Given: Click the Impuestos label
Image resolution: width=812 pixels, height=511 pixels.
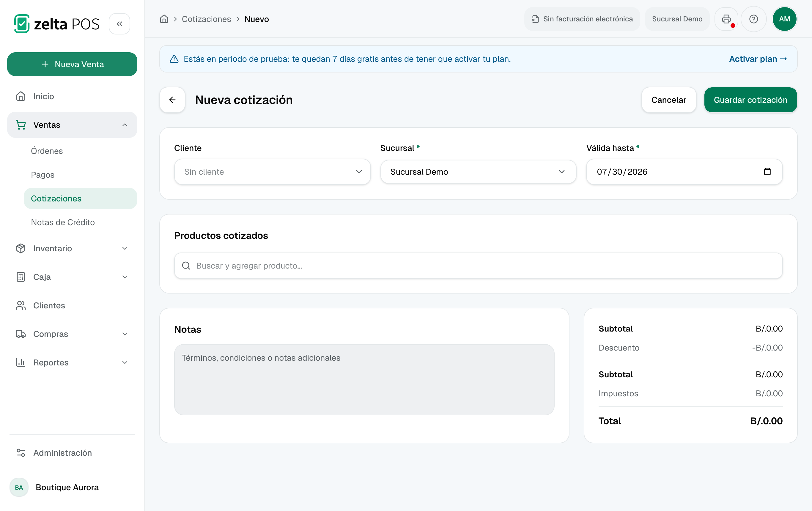Looking at the screenshot, I should point(618,393).
